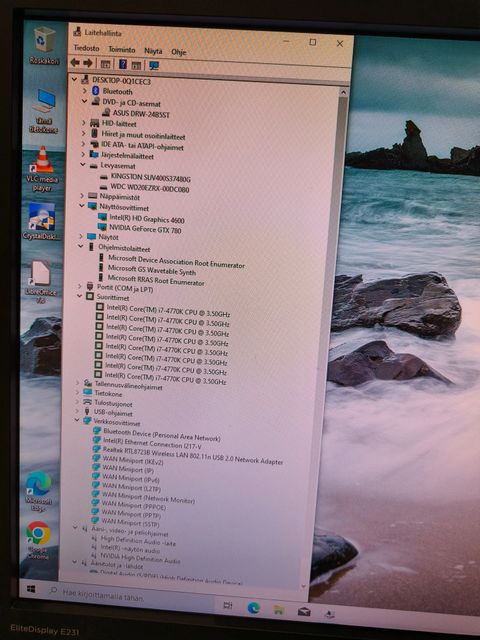Image resolution: width=480 pixels, height=640 pixels.
Task: Click the Forward arrow in Laitehallinta toolbar
Action: pos(87,63)
